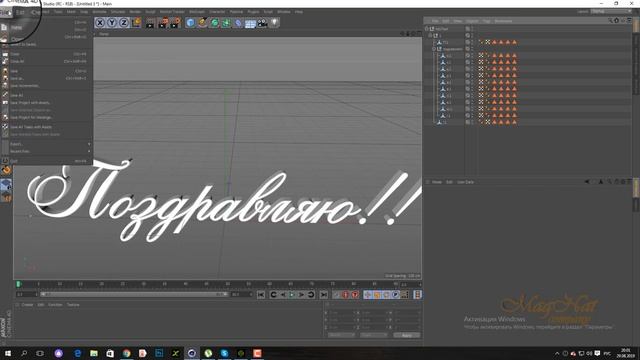Image resolution: width=640 pixels, height=360 pixels.
Task: Toggle Position keyframe recording icon
Action: pos(368,295)
